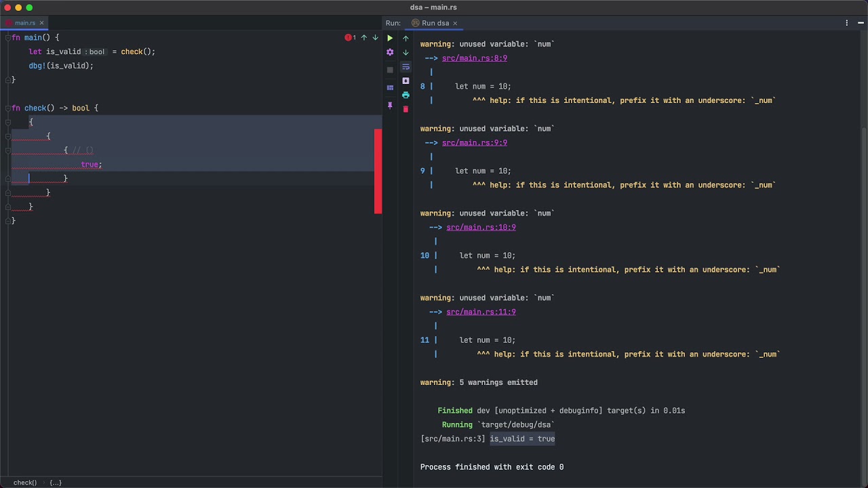
Task: Jump down the stack trace with the down arrow
Action: 406,52
